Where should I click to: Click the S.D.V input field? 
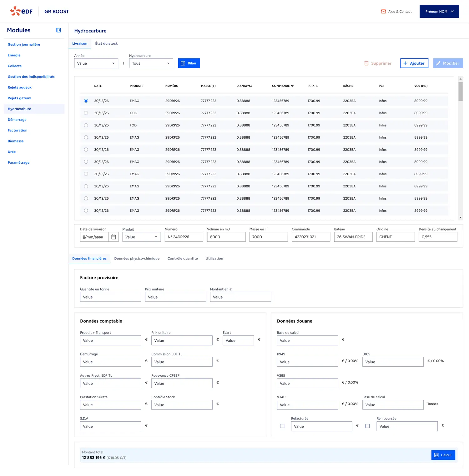tap(111, 426)
